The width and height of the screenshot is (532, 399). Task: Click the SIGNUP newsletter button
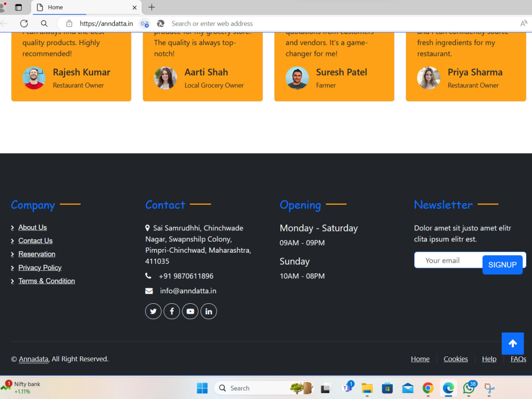pyautogui.click(x=502, y=264)
